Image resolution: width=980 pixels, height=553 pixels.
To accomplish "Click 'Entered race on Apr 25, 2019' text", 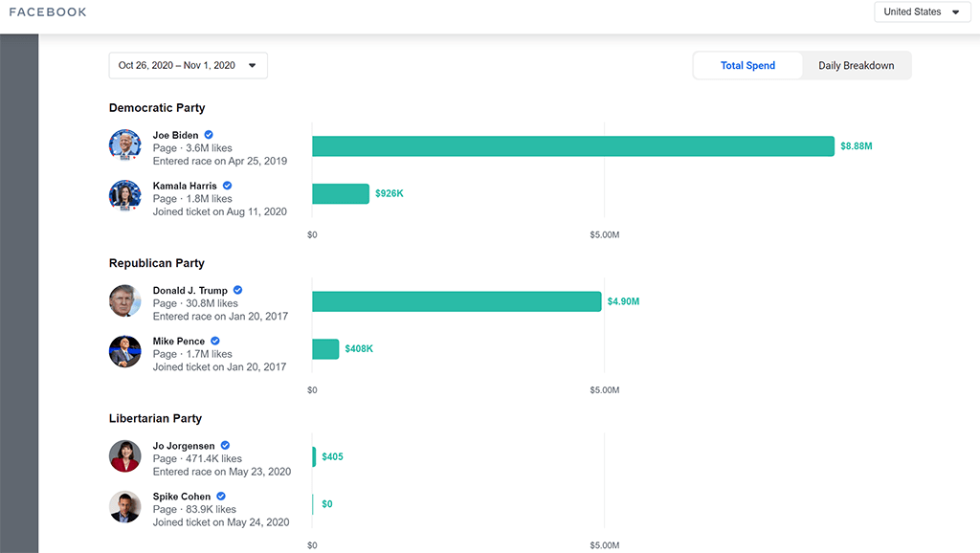I will pyautogui.click(x=220, y=162).
